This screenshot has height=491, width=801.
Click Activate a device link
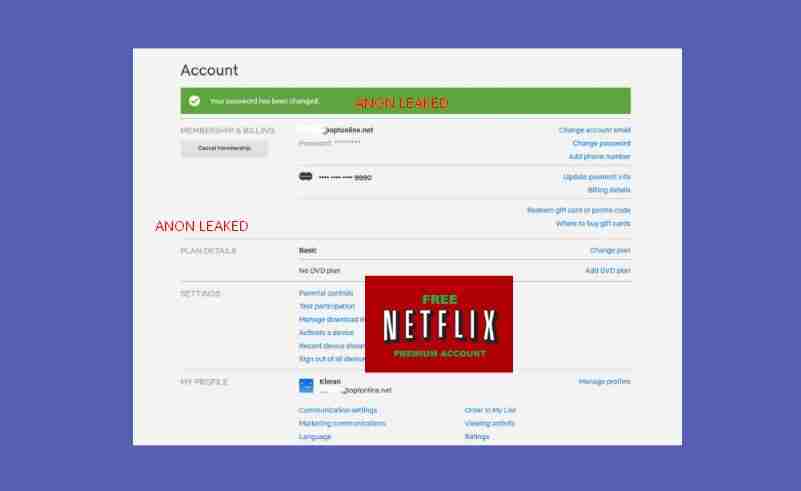(x=326, y=333)
